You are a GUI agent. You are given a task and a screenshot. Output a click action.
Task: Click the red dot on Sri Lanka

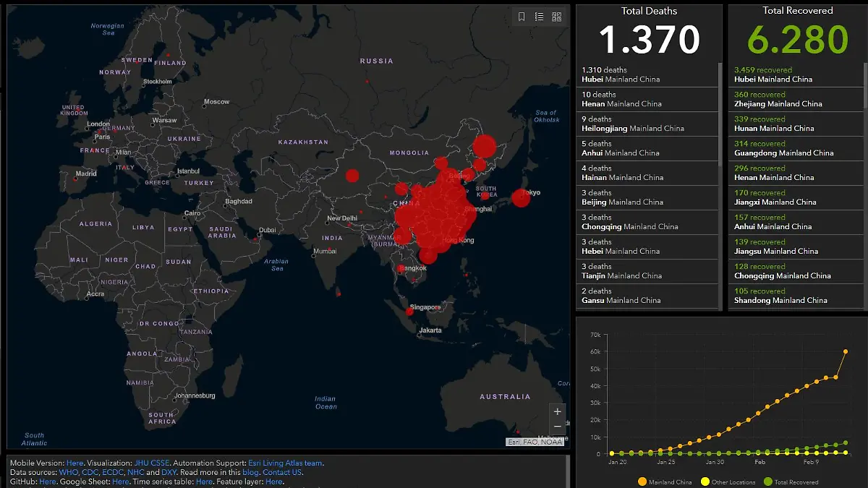tap(339, 294)
